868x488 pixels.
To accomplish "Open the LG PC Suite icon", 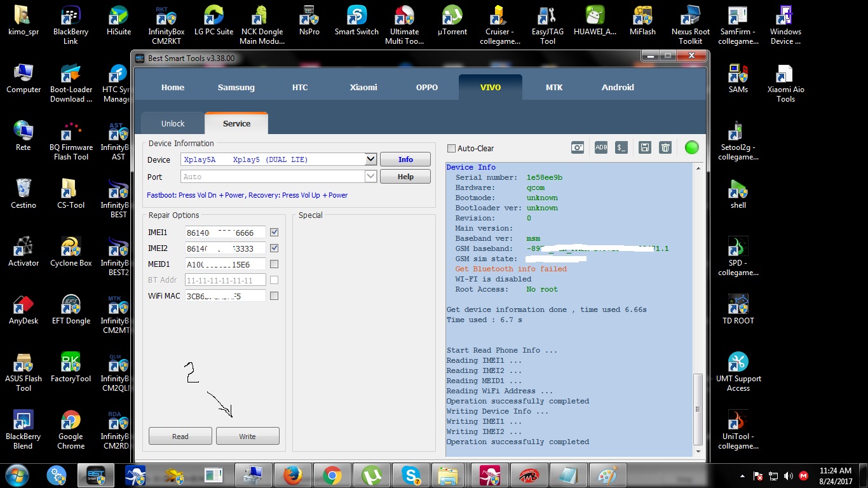I will pos(214,21).
